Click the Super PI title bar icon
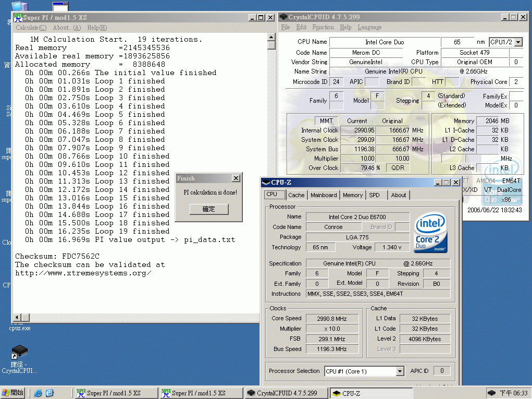The image size is (532, 399). point(18,17)
